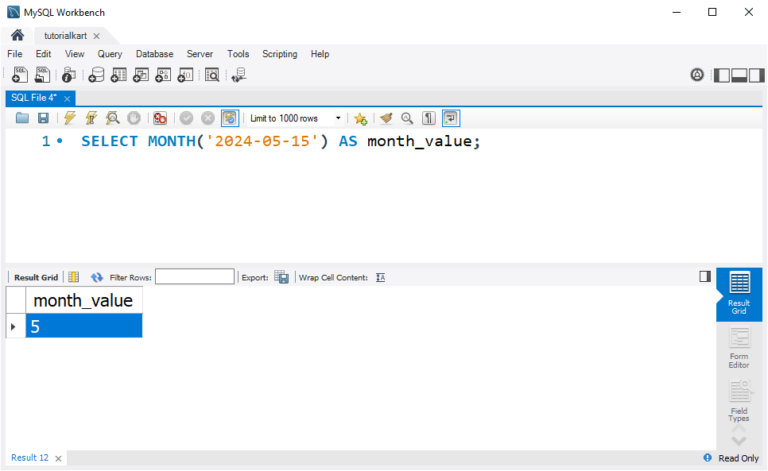Image resolution: width=768 pixels, height=471 pixels.
Task: Open the Inspector icon in main toolbar
Action: click(69, 75)
